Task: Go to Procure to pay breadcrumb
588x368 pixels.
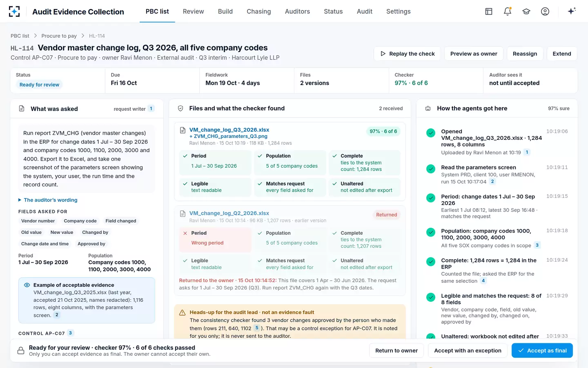Action: pos(59,36)
